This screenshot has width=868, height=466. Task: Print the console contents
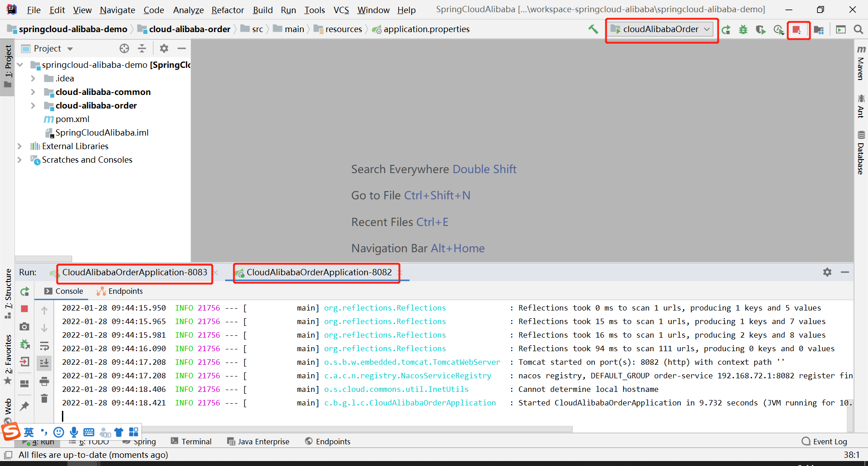point(44,381)
